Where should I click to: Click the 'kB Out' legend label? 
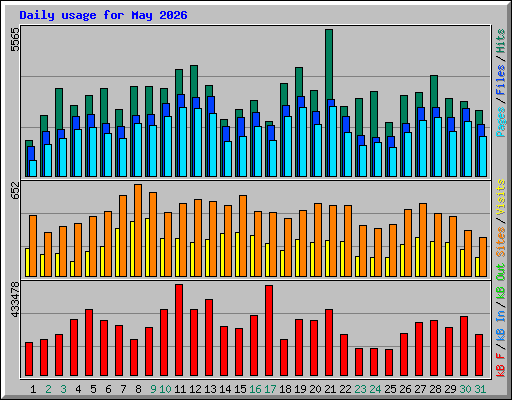500,282
